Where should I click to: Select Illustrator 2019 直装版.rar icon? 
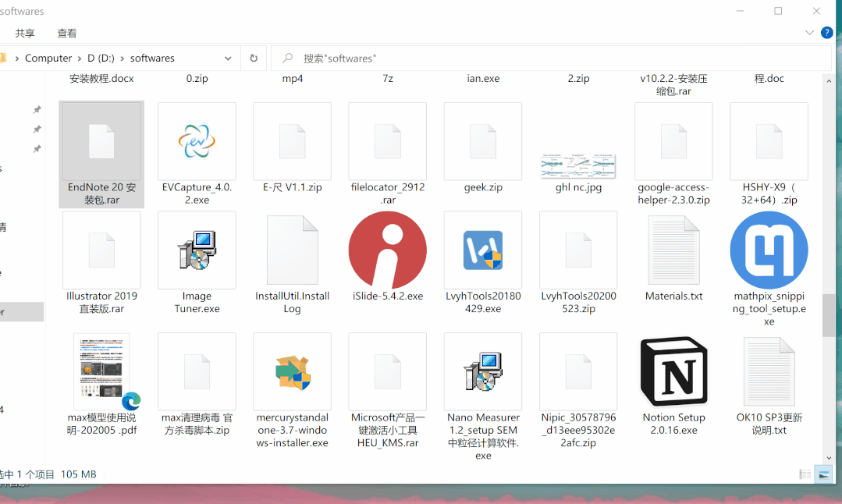tap(101, 250)
